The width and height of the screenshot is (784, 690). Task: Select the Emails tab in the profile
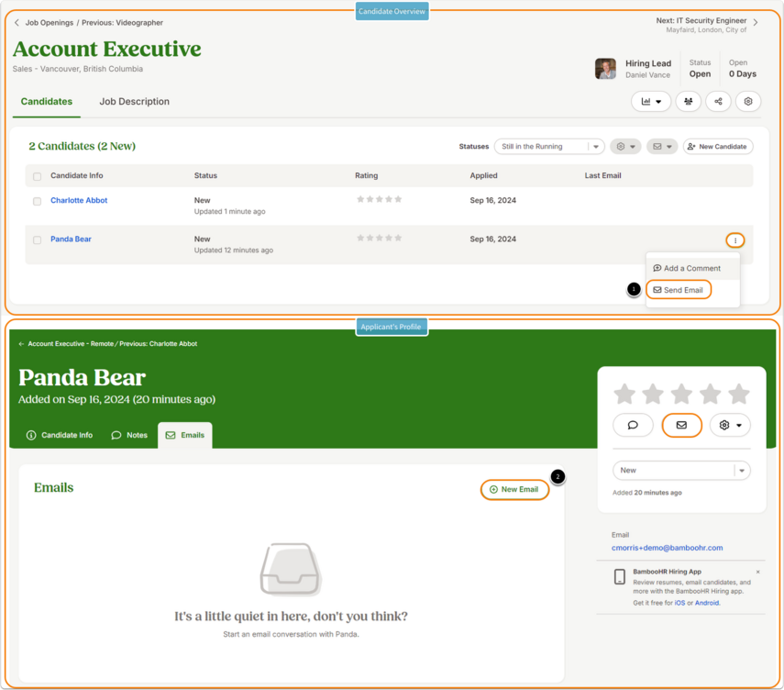pyautogui.click(x=185, y=435)
